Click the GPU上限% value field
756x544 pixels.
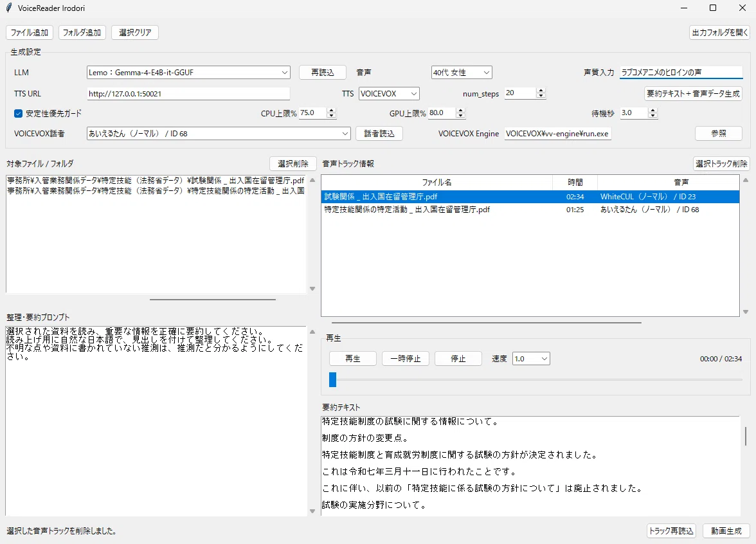(x=442, y=113)
